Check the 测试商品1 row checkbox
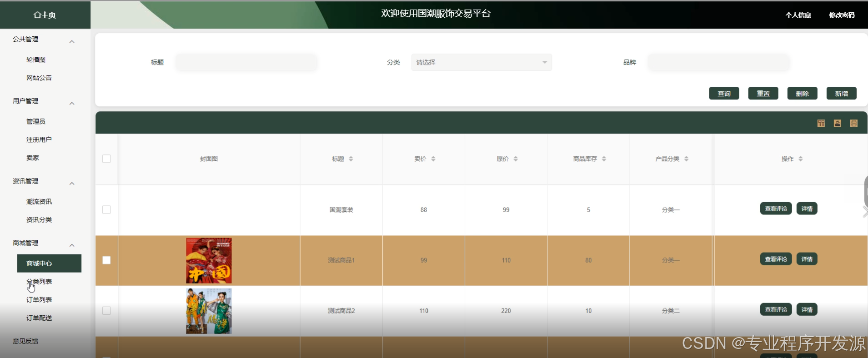868x358 pixels. pyautogui.click(x=106, y=260)
